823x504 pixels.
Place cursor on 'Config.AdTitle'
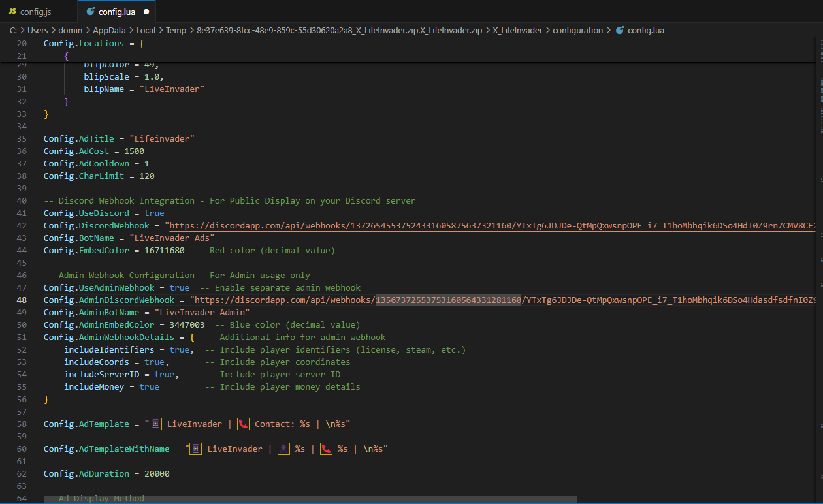(79, 139)
